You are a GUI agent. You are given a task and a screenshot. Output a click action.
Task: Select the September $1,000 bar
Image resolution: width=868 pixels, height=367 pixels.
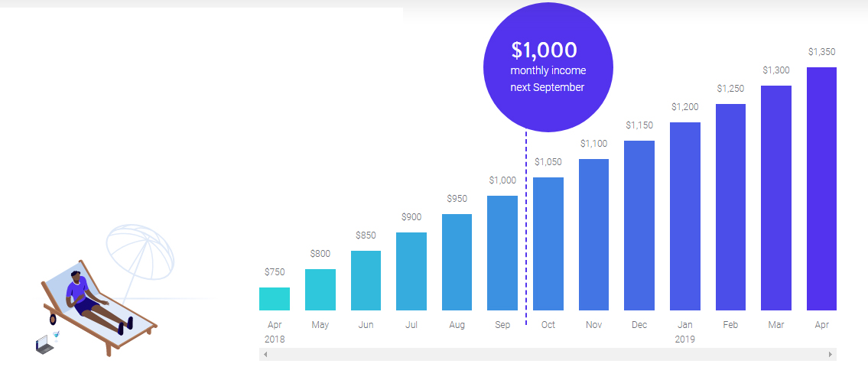click(502, 253)
